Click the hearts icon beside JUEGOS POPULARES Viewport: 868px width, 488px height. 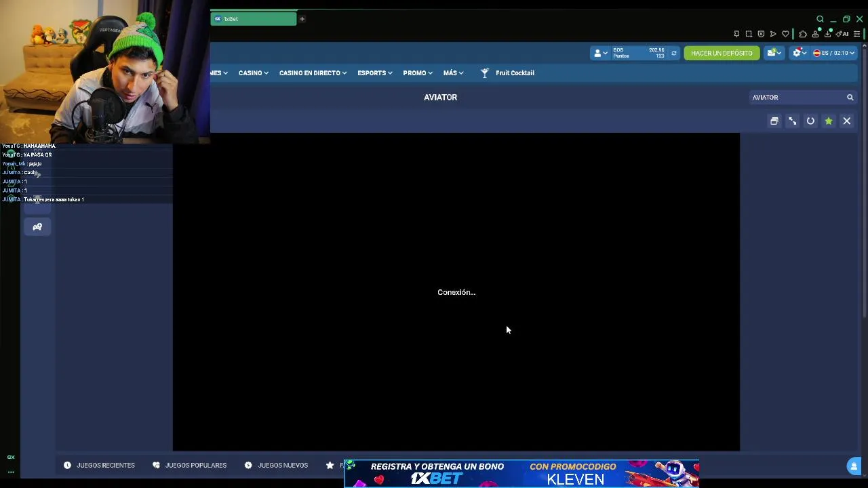point(156,465)
